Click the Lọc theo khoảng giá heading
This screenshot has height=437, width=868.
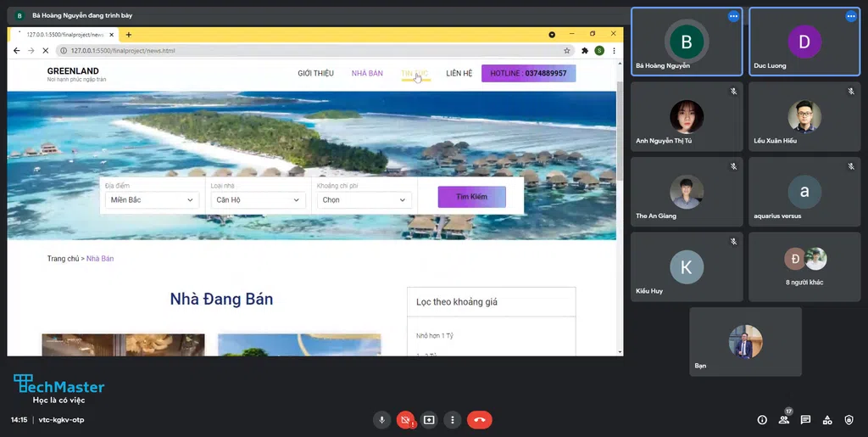(x=457, y=302)
